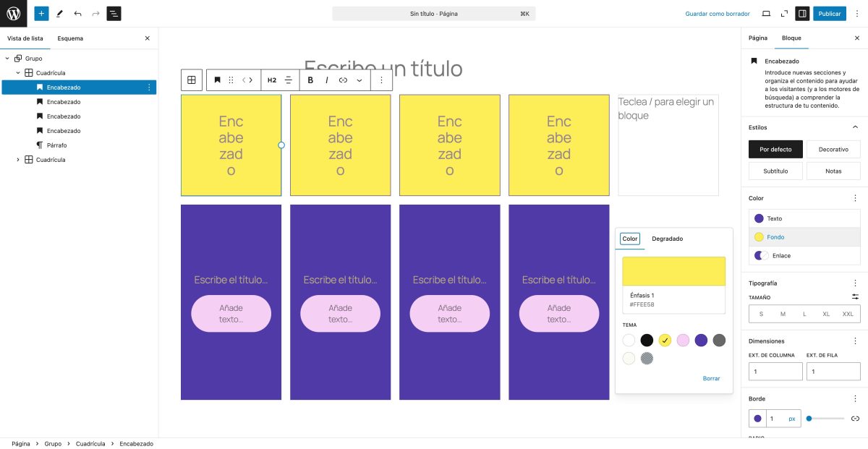
Task: Open the WordPress logo menu
Action: pyautogui.click(x=14, y=13)
